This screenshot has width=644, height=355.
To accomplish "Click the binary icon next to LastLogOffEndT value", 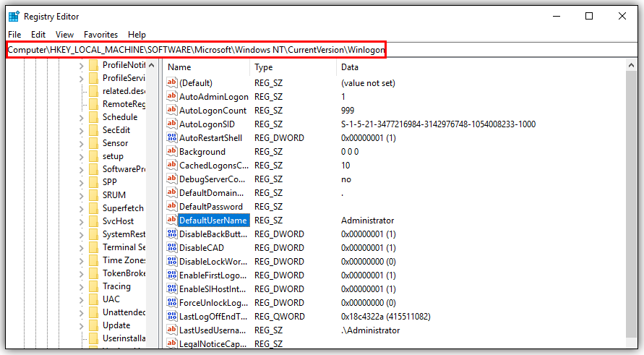I will click(x=172, y=316).
